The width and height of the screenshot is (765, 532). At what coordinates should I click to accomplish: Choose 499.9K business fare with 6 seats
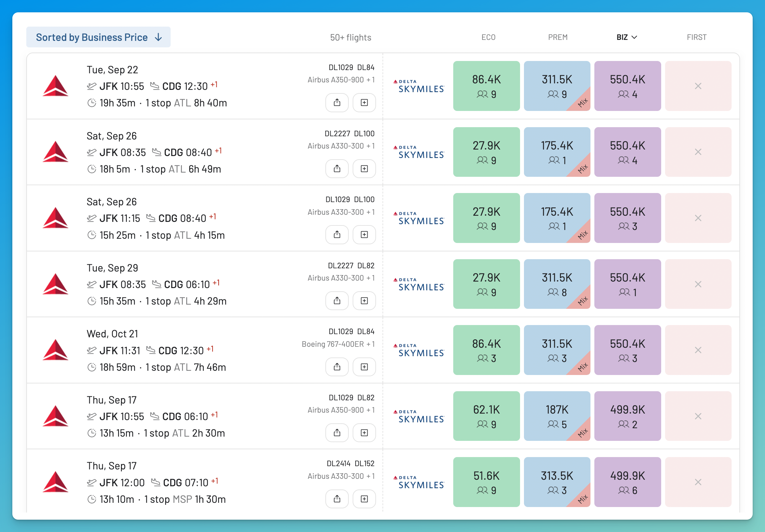coord(627,482)
